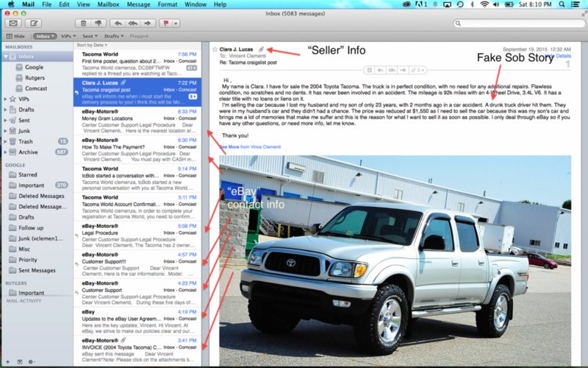The image size is (588, 368).
Task: Open Notification Center list icon
Action: point(576,4)
